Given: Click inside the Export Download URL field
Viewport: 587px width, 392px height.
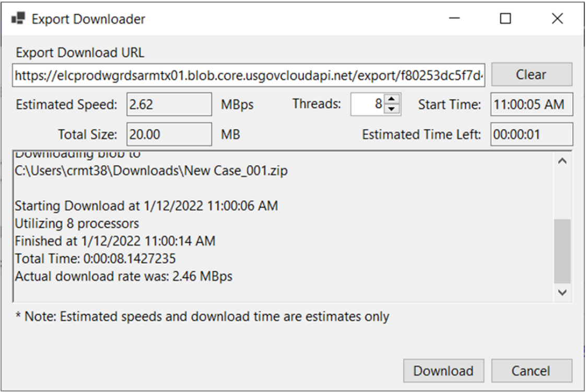Looking at the screenshot, I should [249, 75].
